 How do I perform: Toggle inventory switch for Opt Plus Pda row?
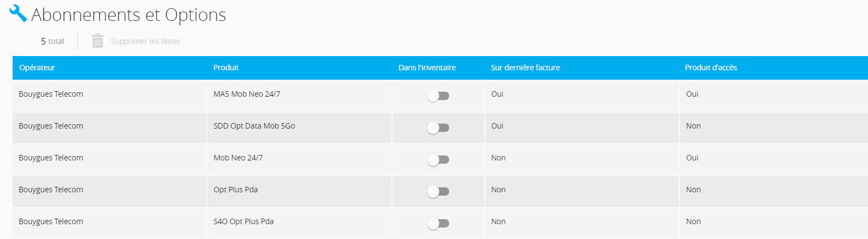(x=438, y=191)
